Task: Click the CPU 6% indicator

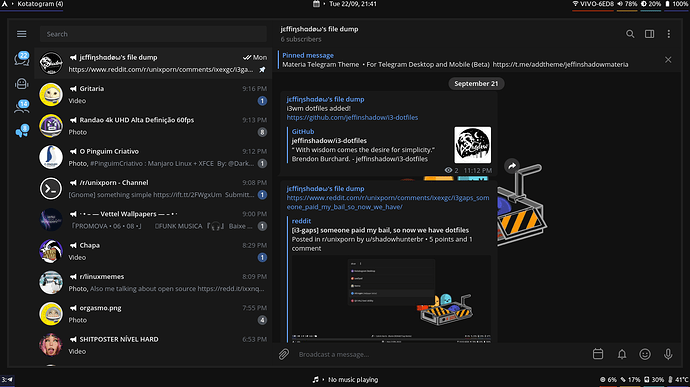Action: (x=608, y=380)
